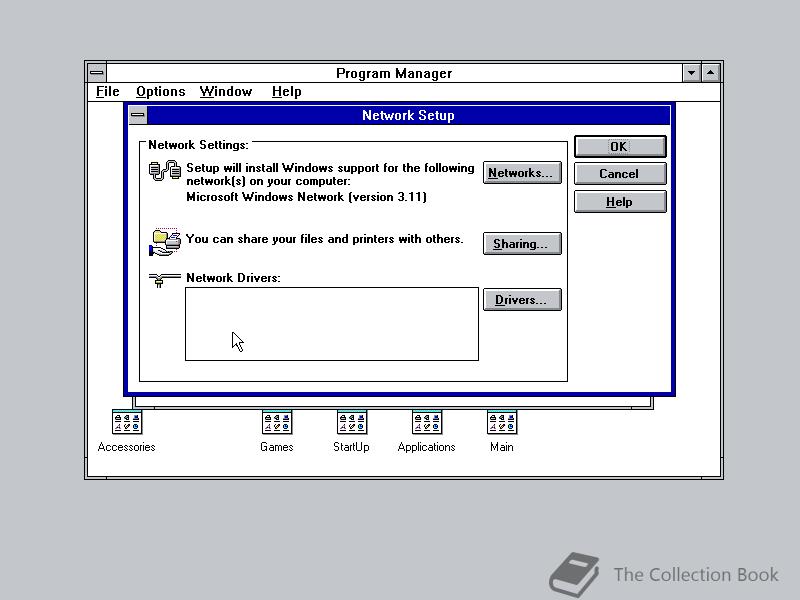800x600 pixels.
Task: Cancel the Network Setup dialog
Action: [x=620, y=174]
